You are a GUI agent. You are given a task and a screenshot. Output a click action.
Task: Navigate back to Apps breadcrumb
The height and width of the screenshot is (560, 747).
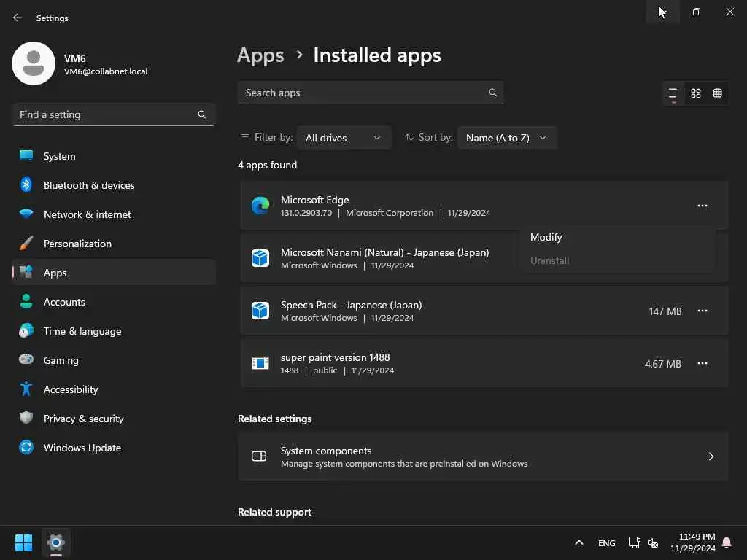[x=260, y=55]
